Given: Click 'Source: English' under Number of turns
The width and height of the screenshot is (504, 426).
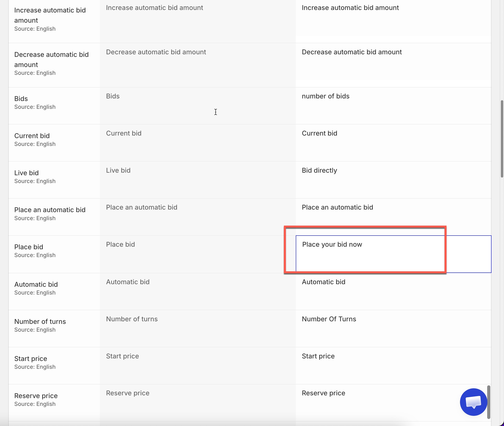Looking at the screenshot, I should (35, 330).
